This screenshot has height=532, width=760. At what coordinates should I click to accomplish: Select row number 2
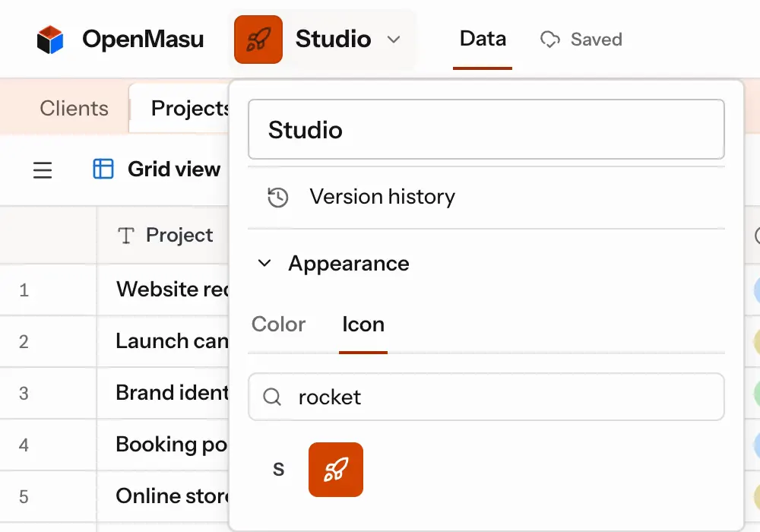(x=24, y=341)
